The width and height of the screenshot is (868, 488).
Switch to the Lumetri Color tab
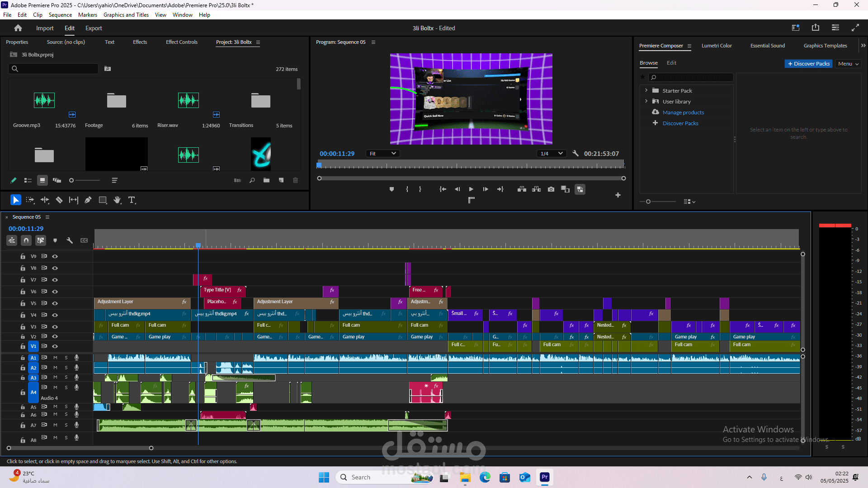click(x=717, y=46)
